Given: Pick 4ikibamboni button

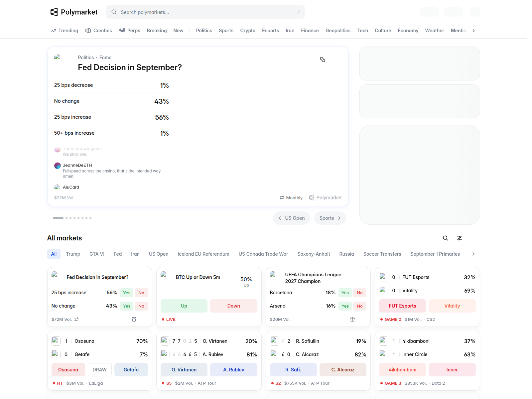Looking at the screenshot, I should tap(402, 370).
